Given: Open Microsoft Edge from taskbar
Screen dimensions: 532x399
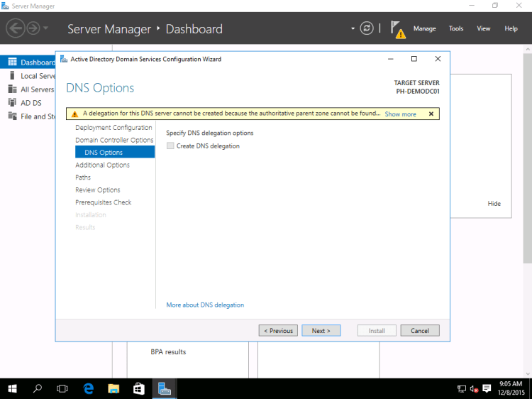Looking at the screenshot, I should pos(89,388).
